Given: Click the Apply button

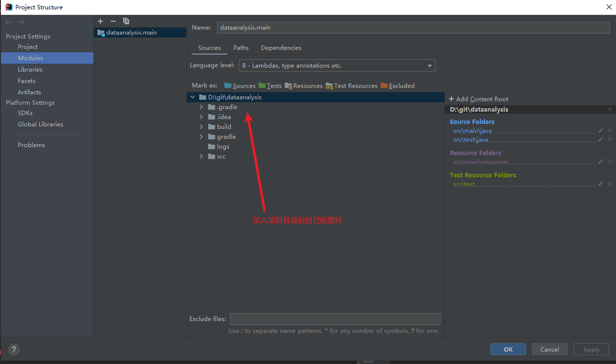Looking at the screenshot, I should 591,349.
